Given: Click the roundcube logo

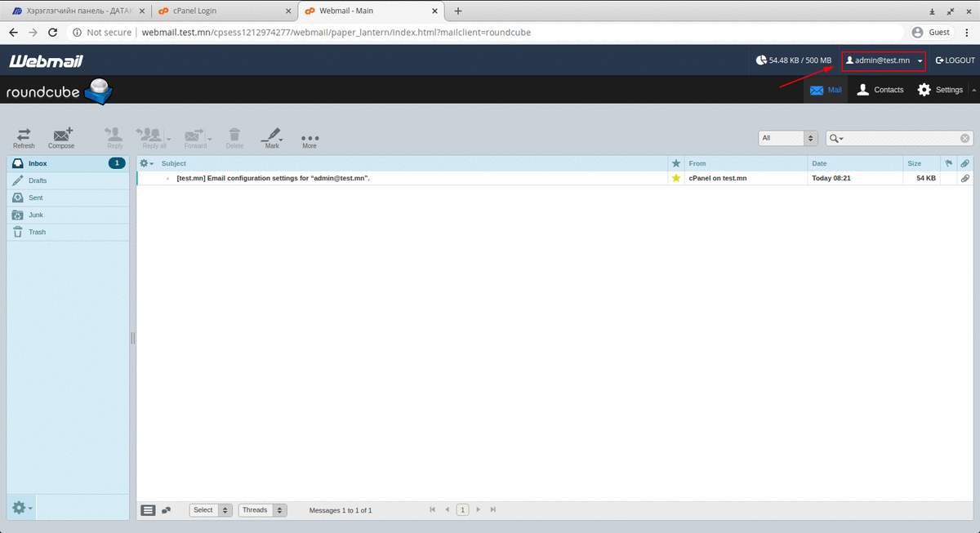Looking at the screenshot, I should 59,91.
